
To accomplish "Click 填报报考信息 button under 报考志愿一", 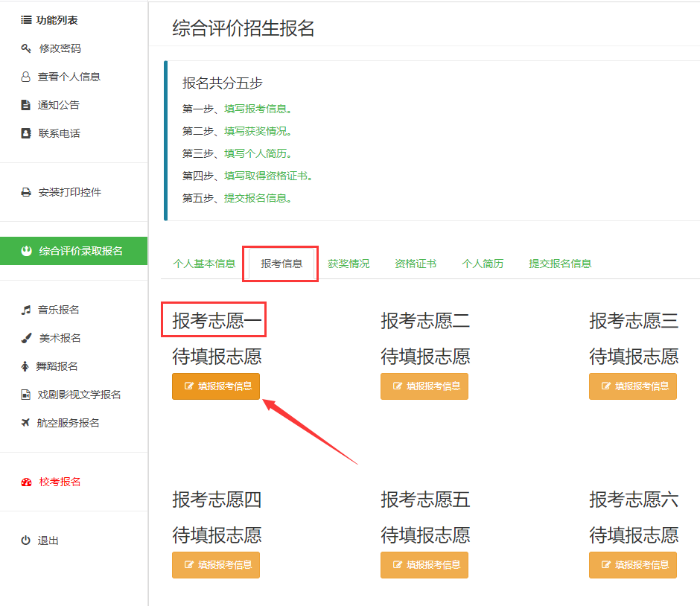I will (216, 386).
